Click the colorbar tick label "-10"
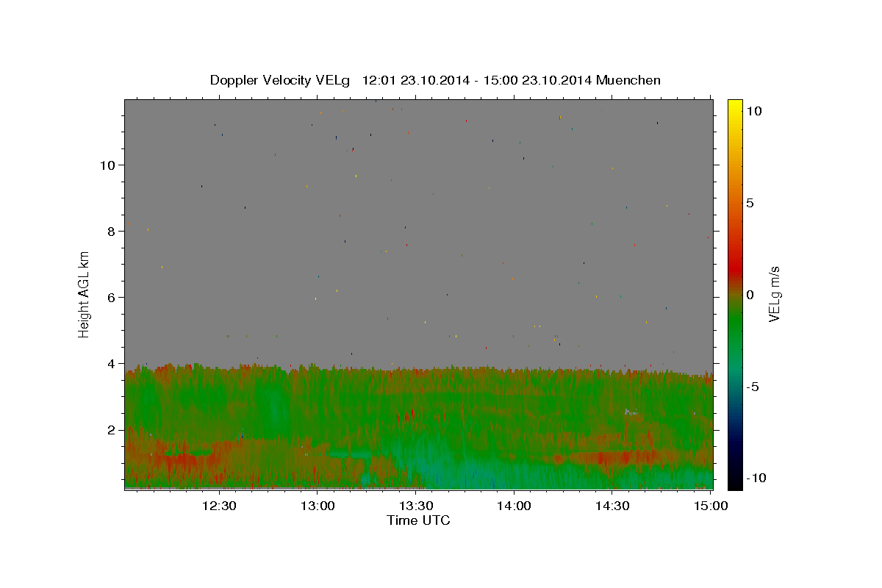Screen dimensions: 882x588 [x=756, y=478]
